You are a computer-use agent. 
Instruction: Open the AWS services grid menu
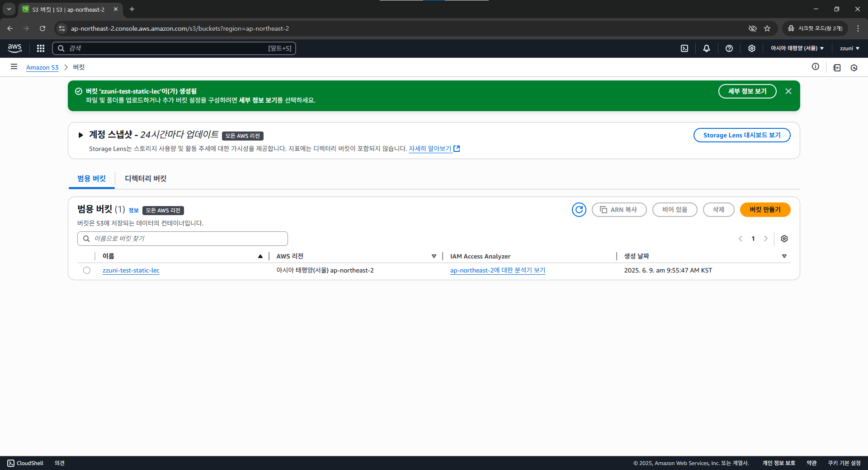tap(41, 48)
